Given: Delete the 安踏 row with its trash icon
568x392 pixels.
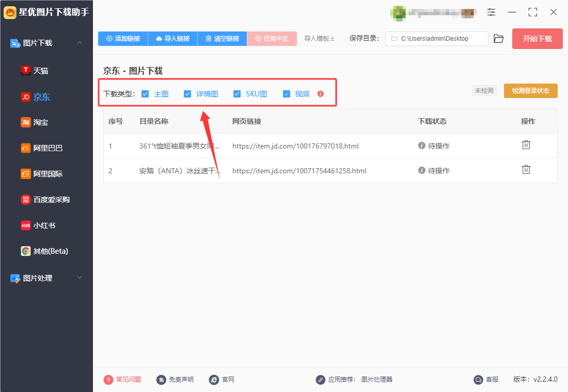Looking at the screenshot, I should coord(526,169).
